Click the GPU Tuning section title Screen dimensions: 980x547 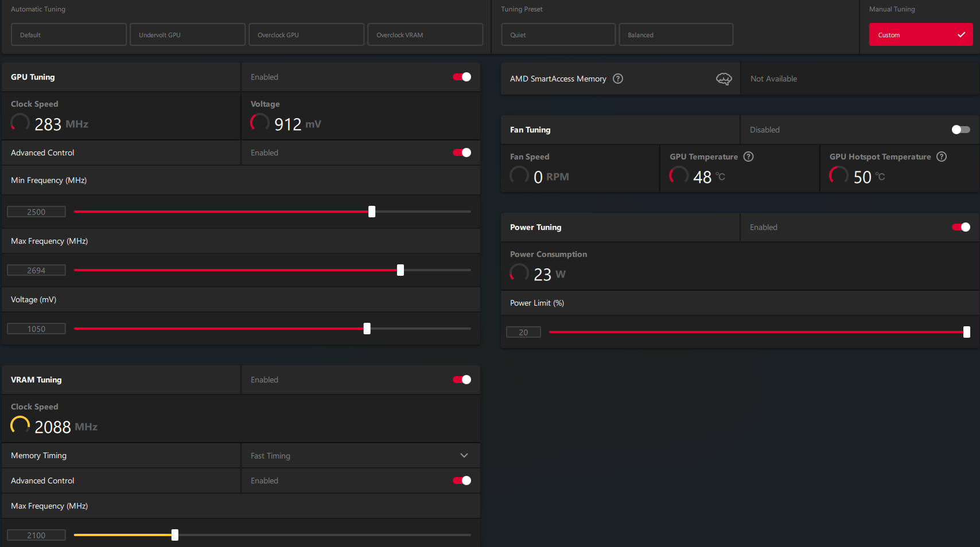(x=33, y=77)
